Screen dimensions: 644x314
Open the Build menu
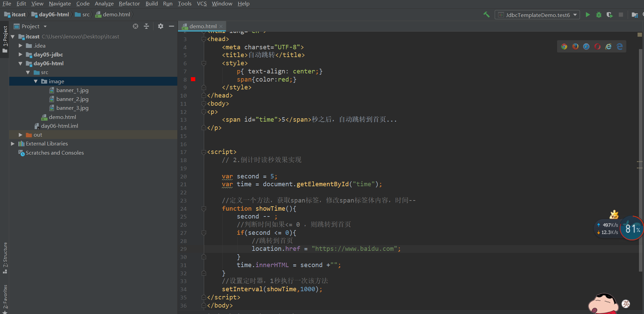(x=151, y=4)
